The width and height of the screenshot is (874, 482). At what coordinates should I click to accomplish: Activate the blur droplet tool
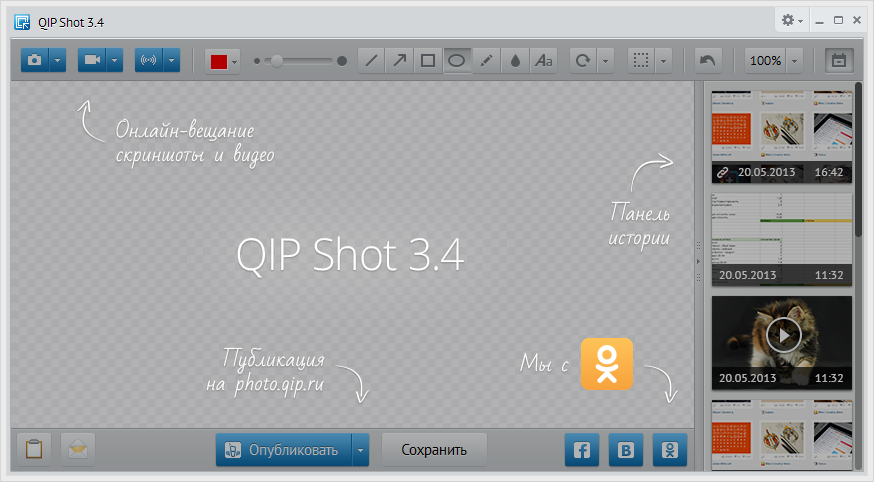pos(514,61)
